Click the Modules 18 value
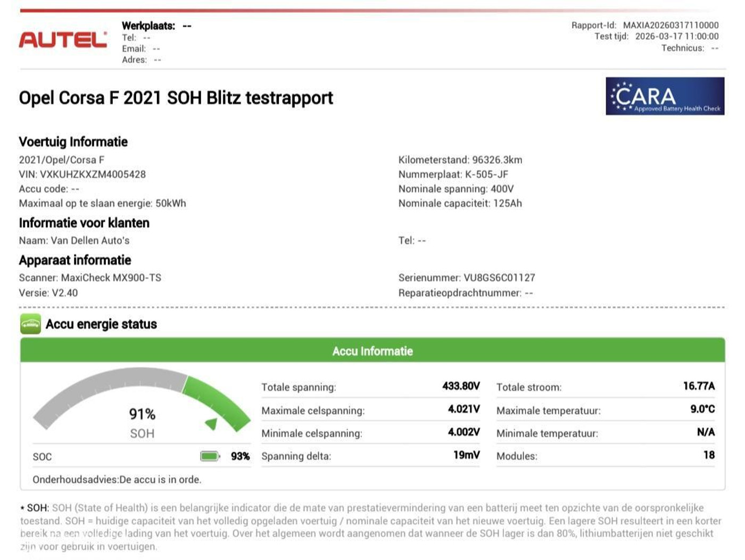This screenshot has width=745, height=560. coord(709,455)
